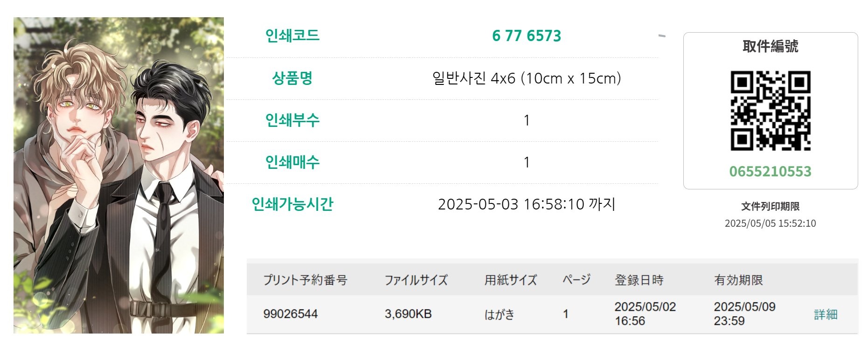Image resolution: width=868 pixels, height=362 pixels.
Task: Click the pickup number 0655210553
Action: [x=771, y=172]
